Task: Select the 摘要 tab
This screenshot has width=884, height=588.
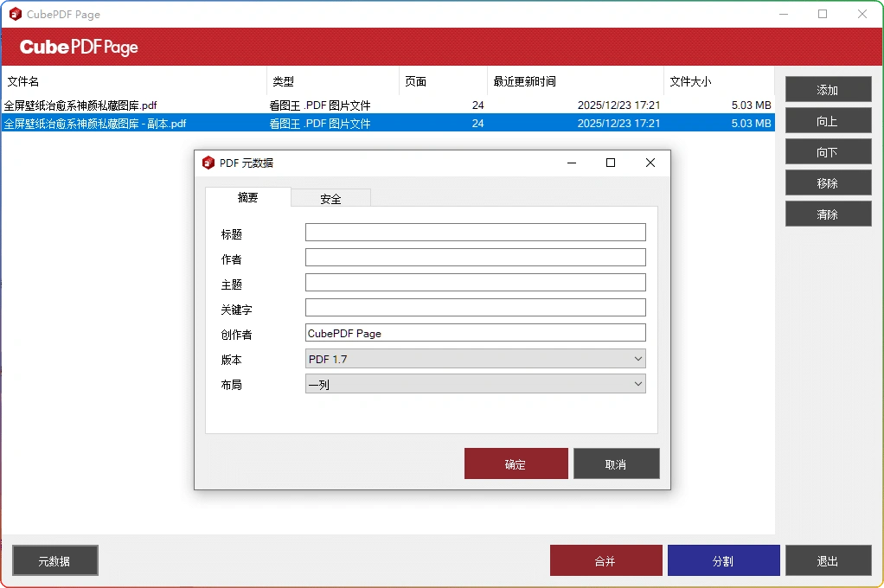Action: coord(248,198)
